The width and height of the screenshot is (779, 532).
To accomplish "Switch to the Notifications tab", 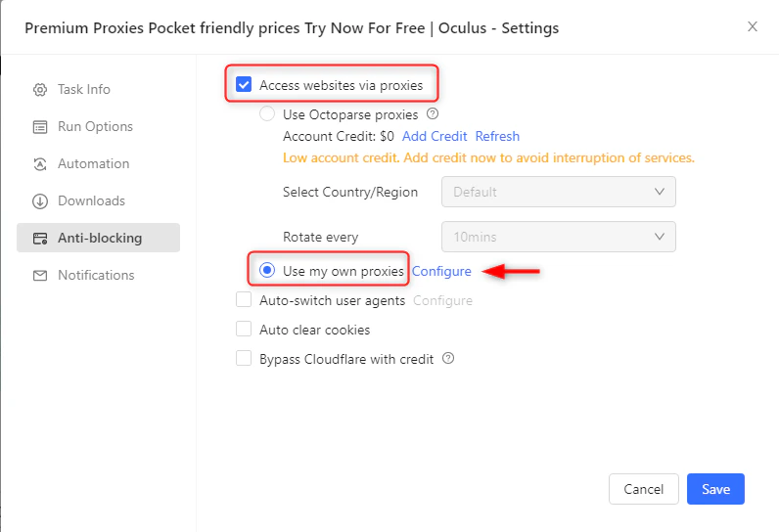I will tap(96, 276).
